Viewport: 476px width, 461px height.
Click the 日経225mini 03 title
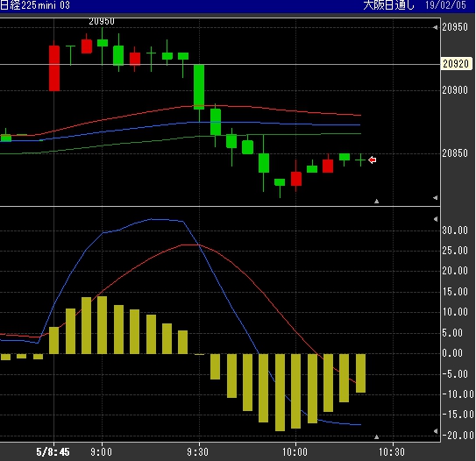pyautogui.click(x=35, y=5)
